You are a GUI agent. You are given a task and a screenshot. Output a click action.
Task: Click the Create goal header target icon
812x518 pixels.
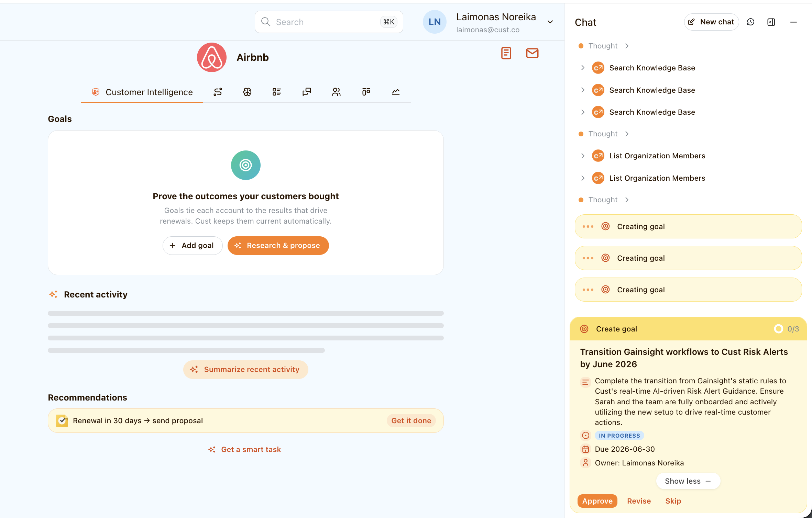pyautogui.click(x=584, y=329)
